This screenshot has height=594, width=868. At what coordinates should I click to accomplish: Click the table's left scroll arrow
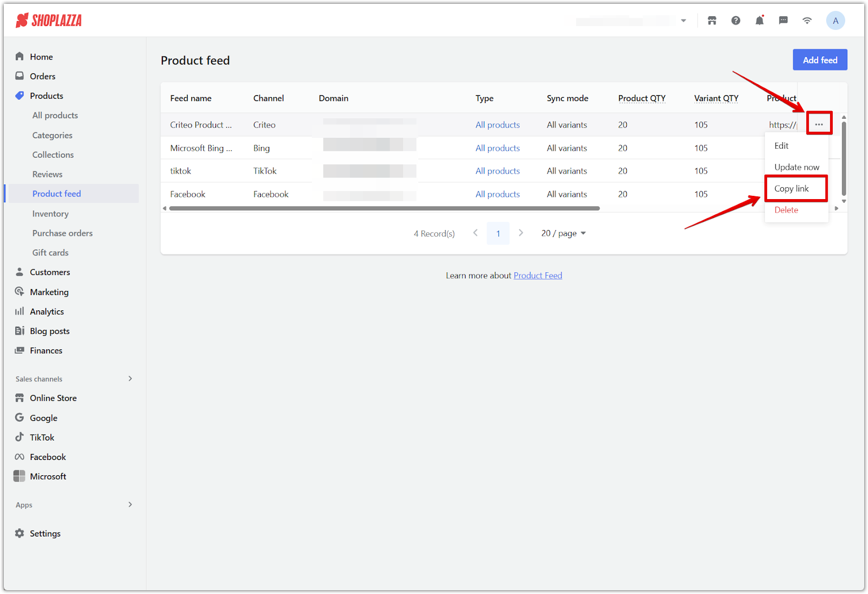tap(164, 208)
